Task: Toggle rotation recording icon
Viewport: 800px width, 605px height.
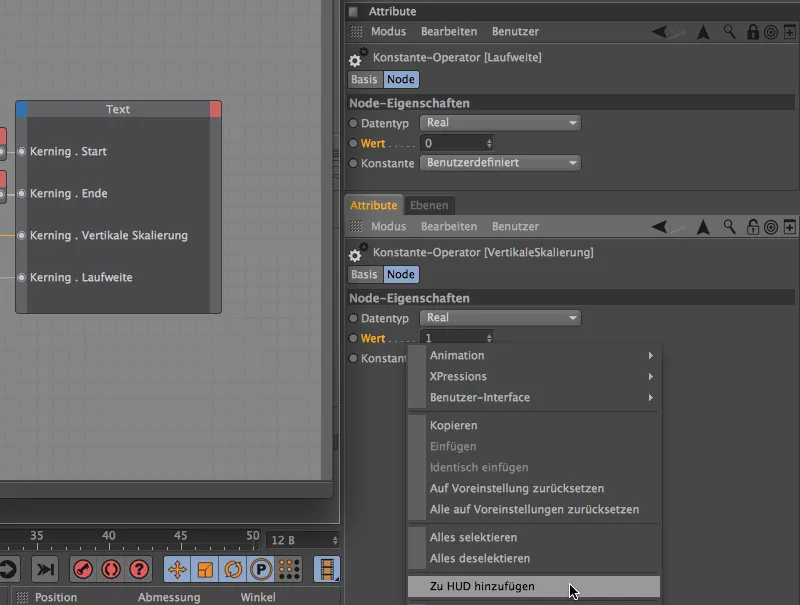Action: coord(233,569)
